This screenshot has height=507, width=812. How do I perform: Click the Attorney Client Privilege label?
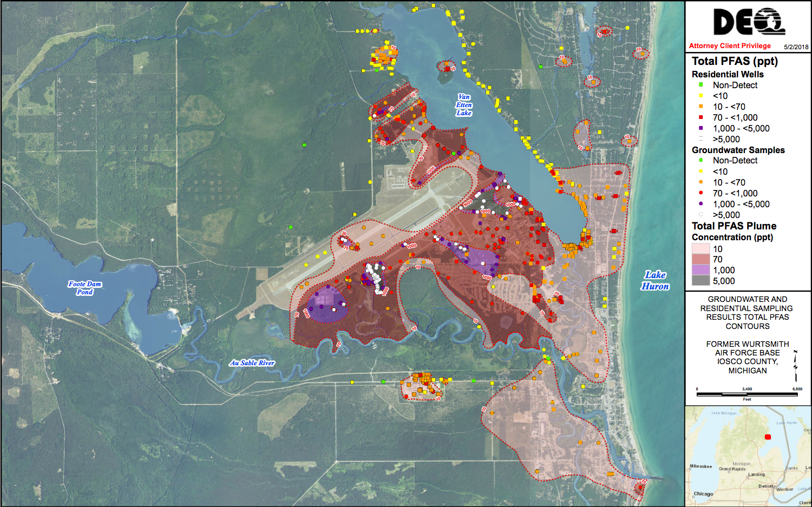click(x=729, y=46)
